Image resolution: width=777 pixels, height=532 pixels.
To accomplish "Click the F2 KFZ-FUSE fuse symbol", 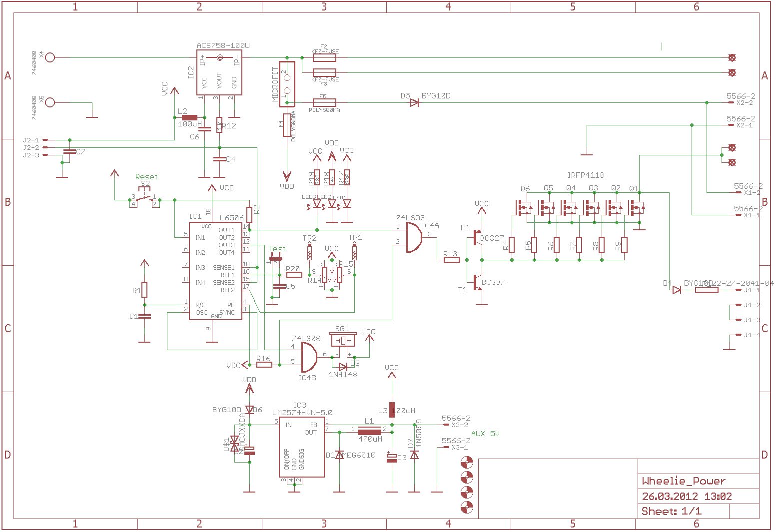I will coord(324,57).
